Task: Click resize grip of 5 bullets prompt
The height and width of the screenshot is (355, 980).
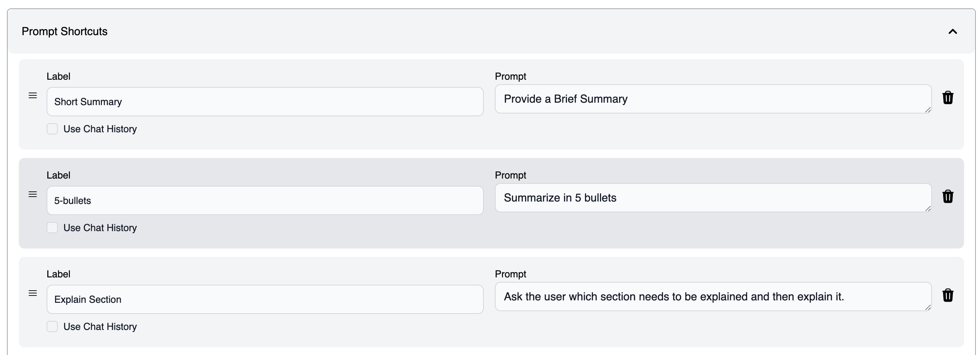Action: pyautogui.click(x=928, y=209)
